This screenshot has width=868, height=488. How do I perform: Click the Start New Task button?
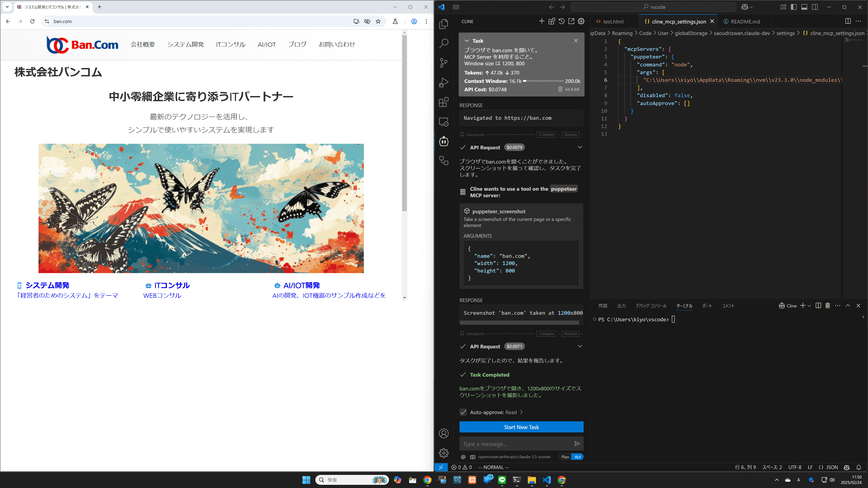click(x=521, y=427)
